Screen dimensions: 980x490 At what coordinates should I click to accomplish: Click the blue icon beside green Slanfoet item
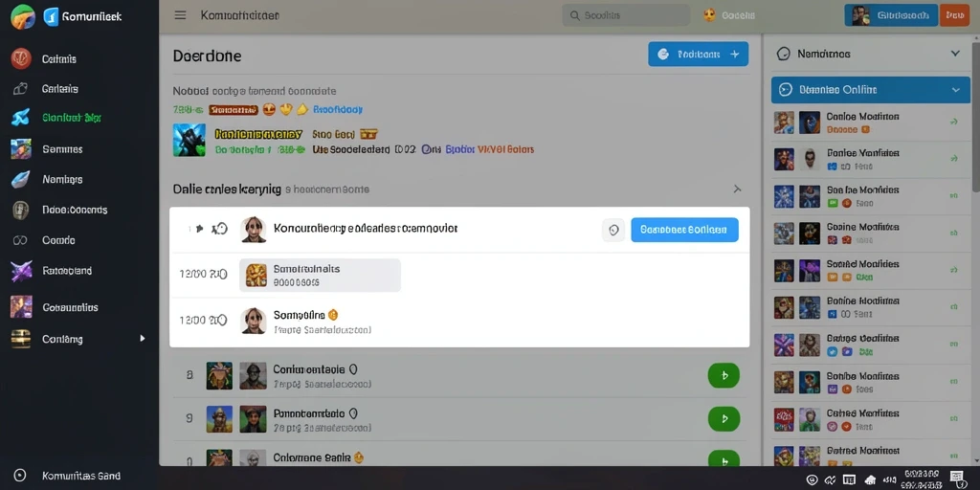[x=21, y=118]
